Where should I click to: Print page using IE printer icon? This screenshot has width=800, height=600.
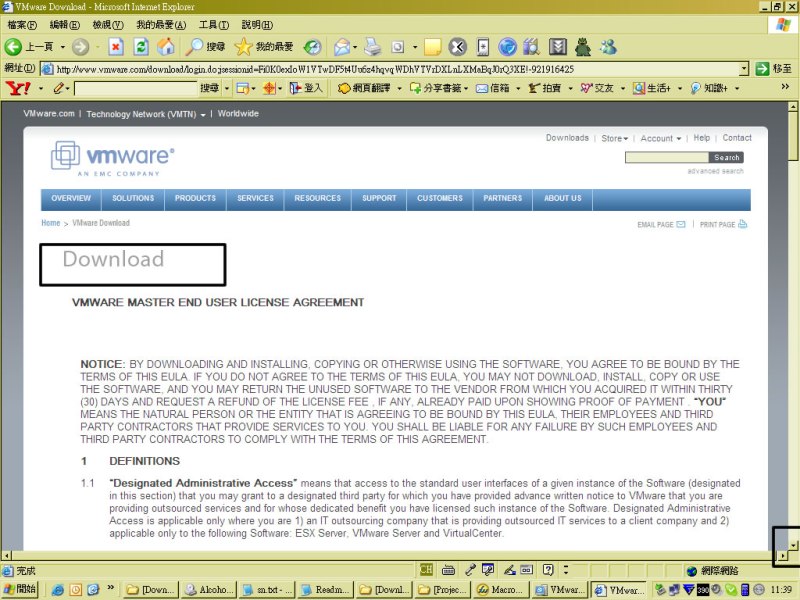click(x=373, y=47)
